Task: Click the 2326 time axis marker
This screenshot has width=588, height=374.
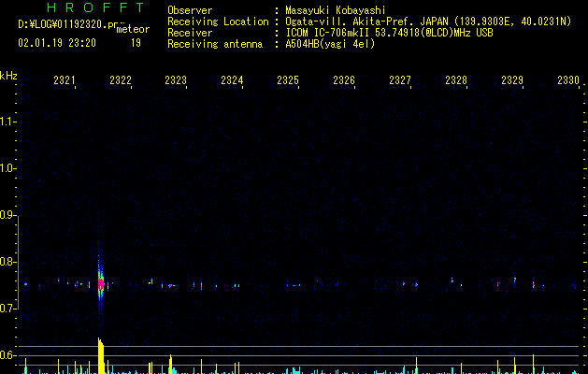Action: [344, 80]
